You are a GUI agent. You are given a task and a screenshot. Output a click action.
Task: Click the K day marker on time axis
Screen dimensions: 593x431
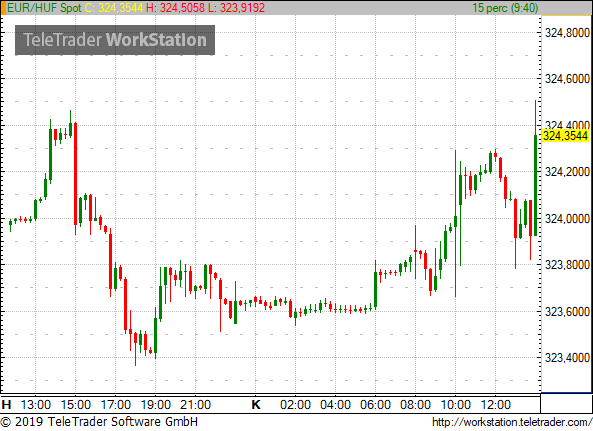click(x=256, y=405)
